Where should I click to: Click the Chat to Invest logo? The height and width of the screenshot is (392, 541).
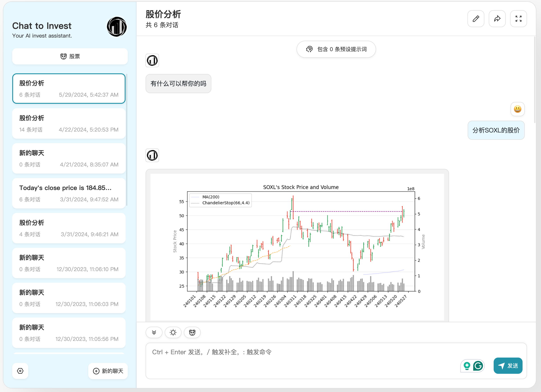[x=117, y=27]
